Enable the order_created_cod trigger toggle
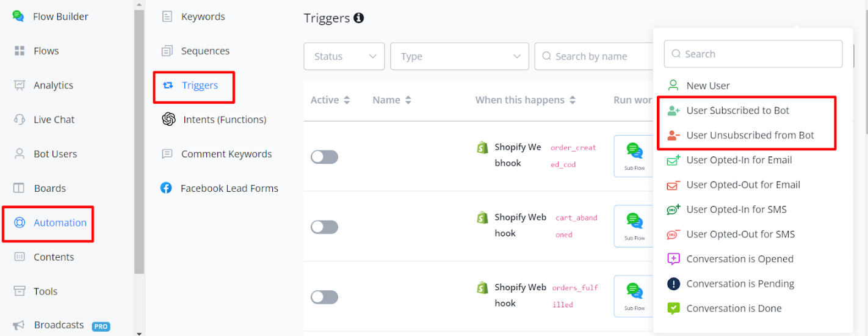868x336 pixels. click(324, 157)
